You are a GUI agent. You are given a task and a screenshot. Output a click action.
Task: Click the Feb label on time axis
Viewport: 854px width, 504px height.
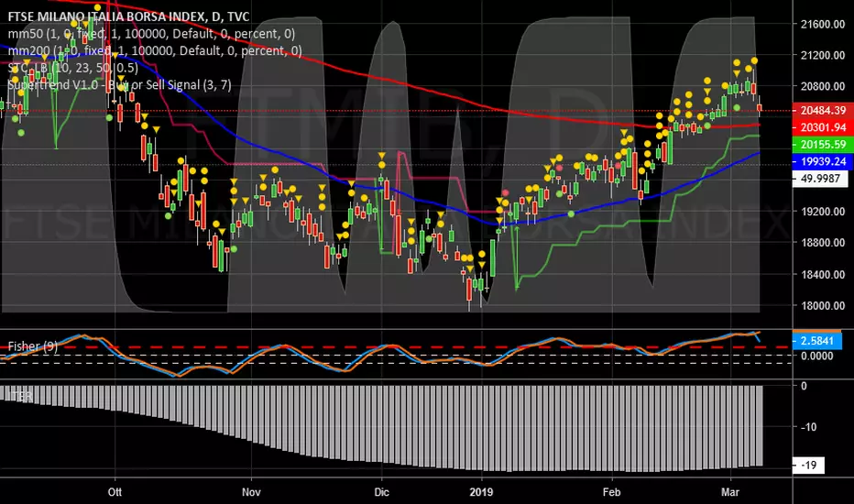pyautogui.click(x=611, y=492)
